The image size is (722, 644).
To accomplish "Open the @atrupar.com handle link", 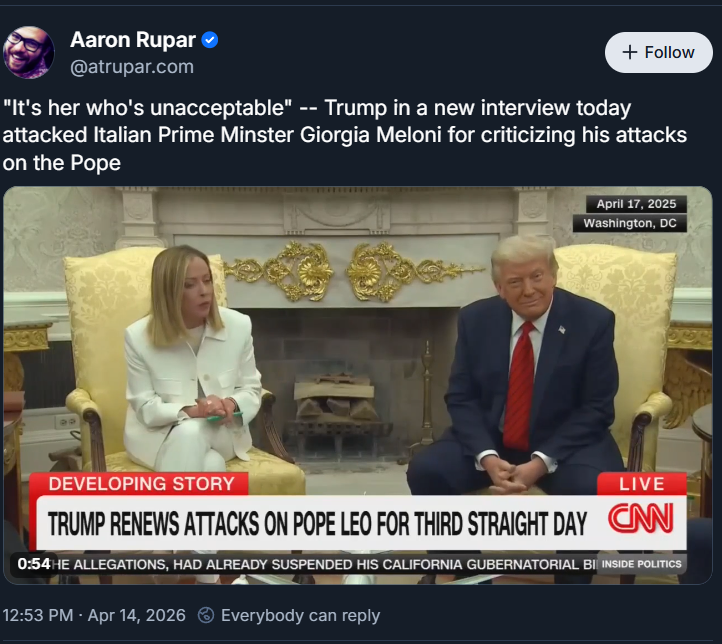I will click(132, 67).
